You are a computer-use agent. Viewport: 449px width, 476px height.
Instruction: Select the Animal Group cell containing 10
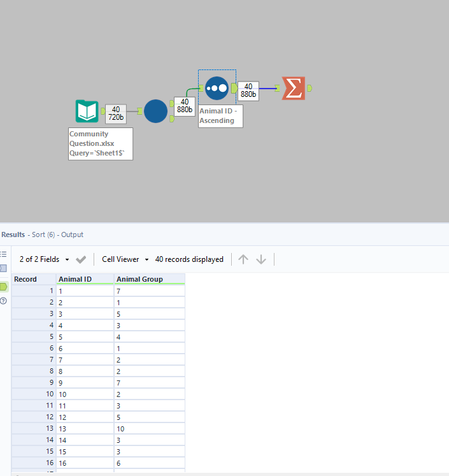149,429
